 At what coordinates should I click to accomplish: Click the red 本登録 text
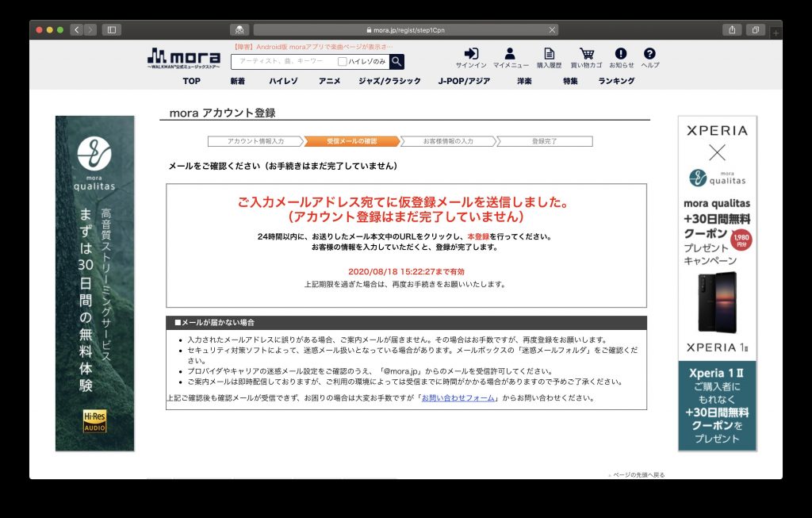pyautogui.click(x=478, y=236)
